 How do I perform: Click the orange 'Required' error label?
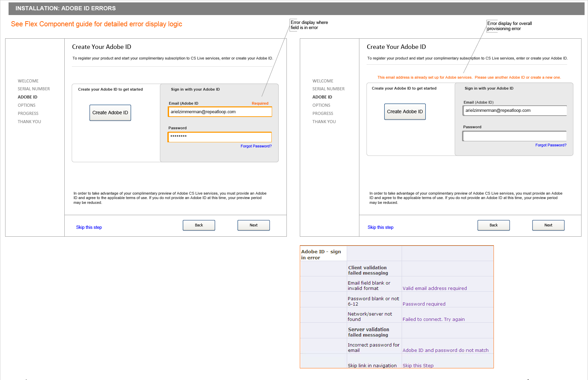tap(260, 103)
